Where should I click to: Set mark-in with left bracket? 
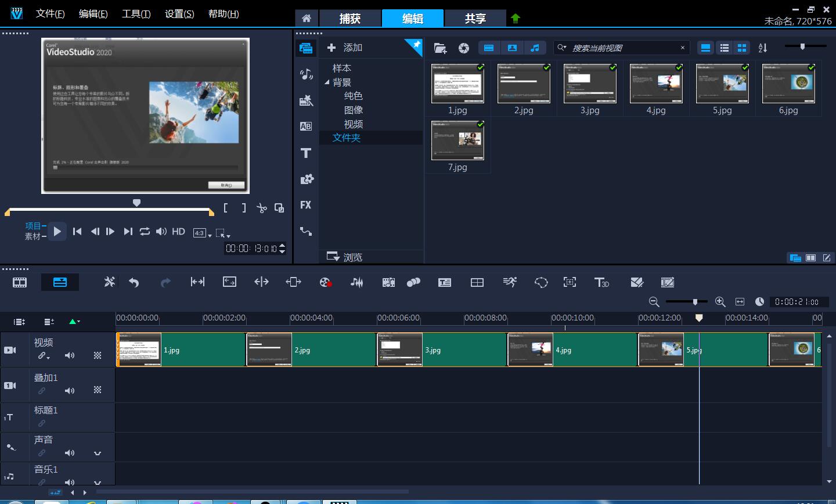pos(226,208)
